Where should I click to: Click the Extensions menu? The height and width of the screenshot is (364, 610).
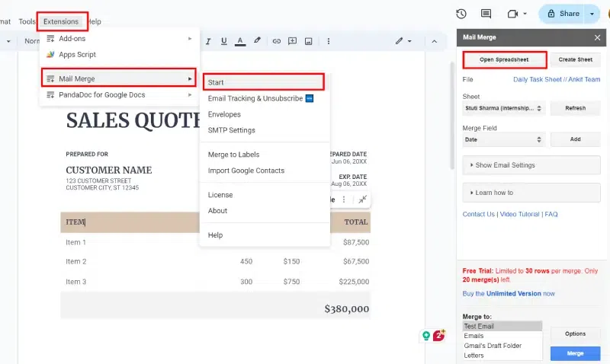tap(61, 22)
